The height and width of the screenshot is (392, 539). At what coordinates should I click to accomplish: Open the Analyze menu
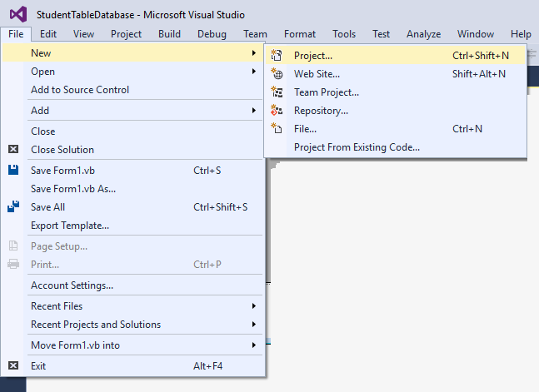tap(423, 34)
